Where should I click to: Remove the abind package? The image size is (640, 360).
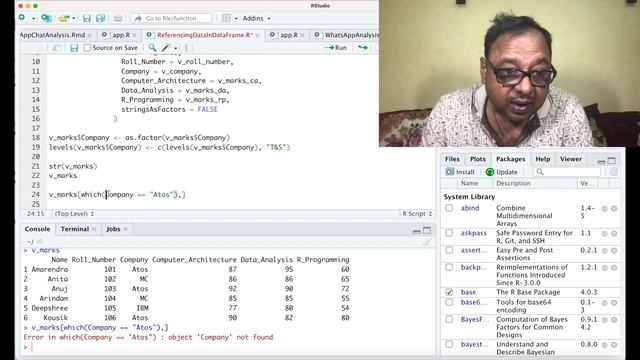(x=614, y=209)
